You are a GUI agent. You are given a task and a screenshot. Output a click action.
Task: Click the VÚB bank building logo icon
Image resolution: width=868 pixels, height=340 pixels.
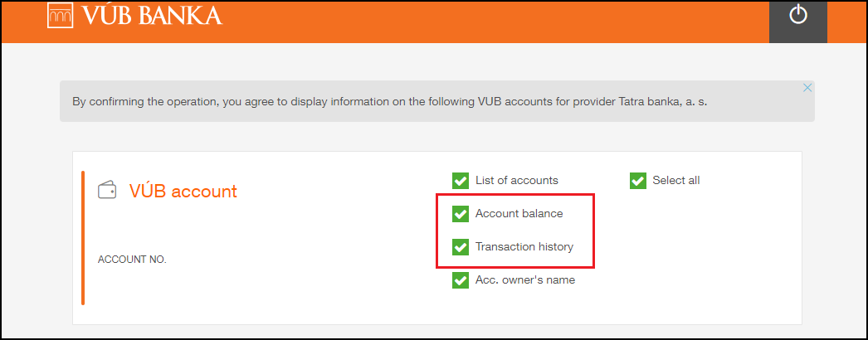click(61, 16)
